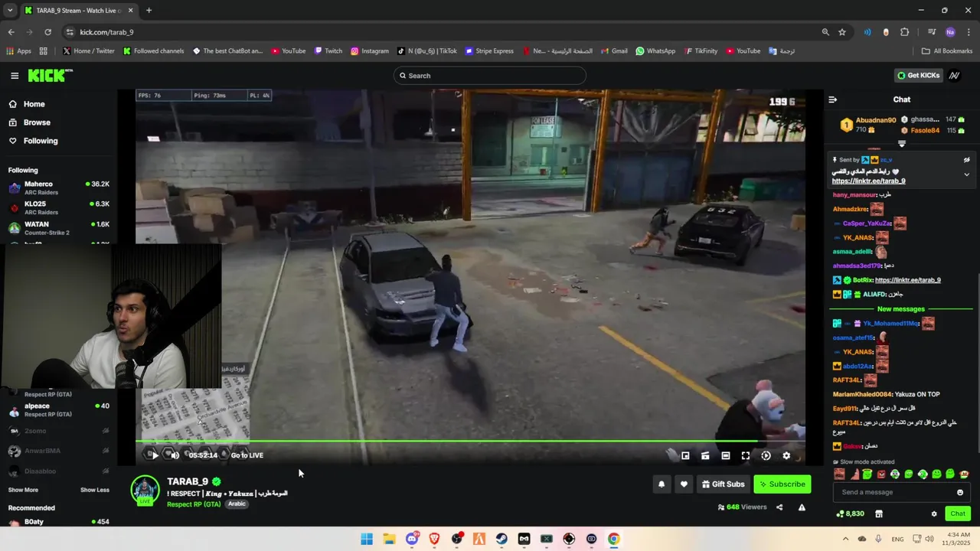Viewport: 980px width, 551px height.
Task: Enter fullscreen on the video player
Action: (x=746, y=455)
